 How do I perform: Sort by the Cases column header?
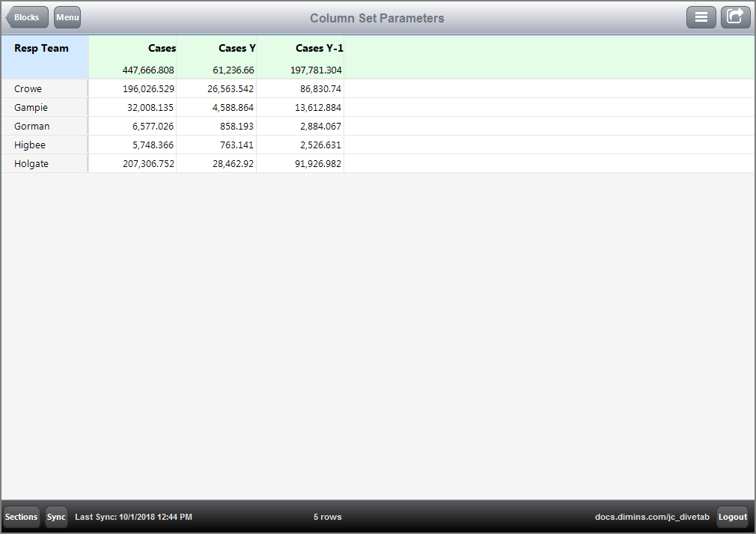(162, 48)
